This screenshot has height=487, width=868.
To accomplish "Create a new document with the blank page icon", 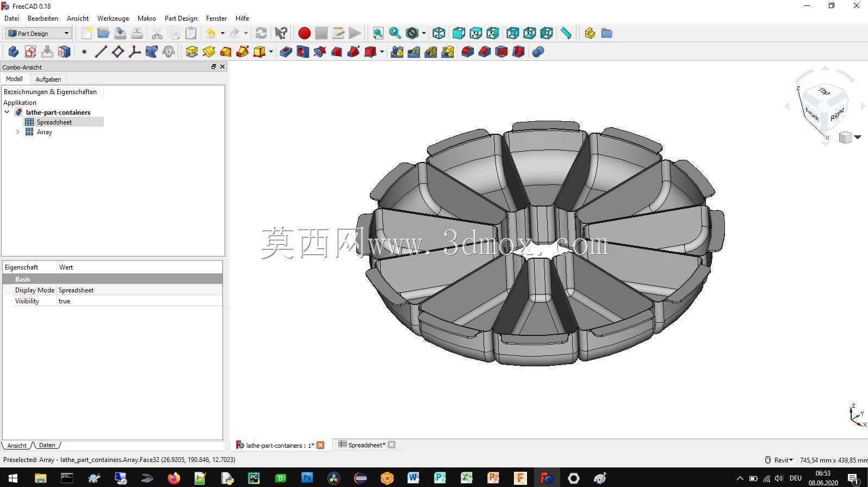I will [x=86, y=33].
